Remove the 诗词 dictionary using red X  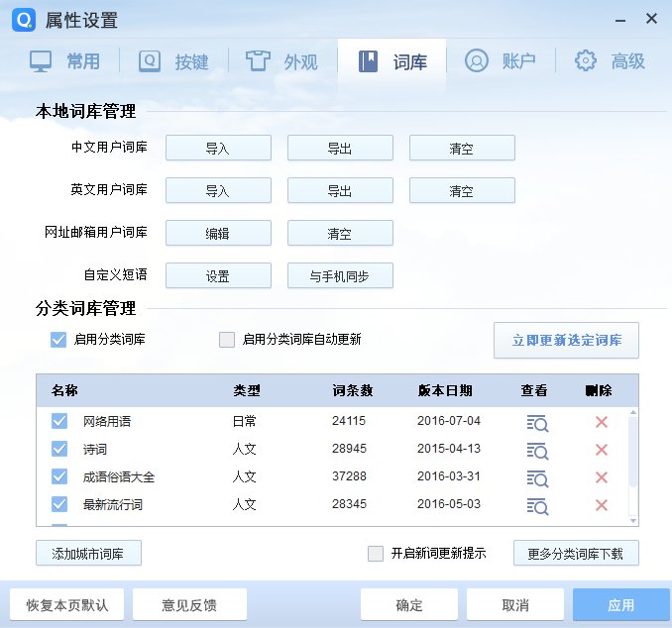601,450
